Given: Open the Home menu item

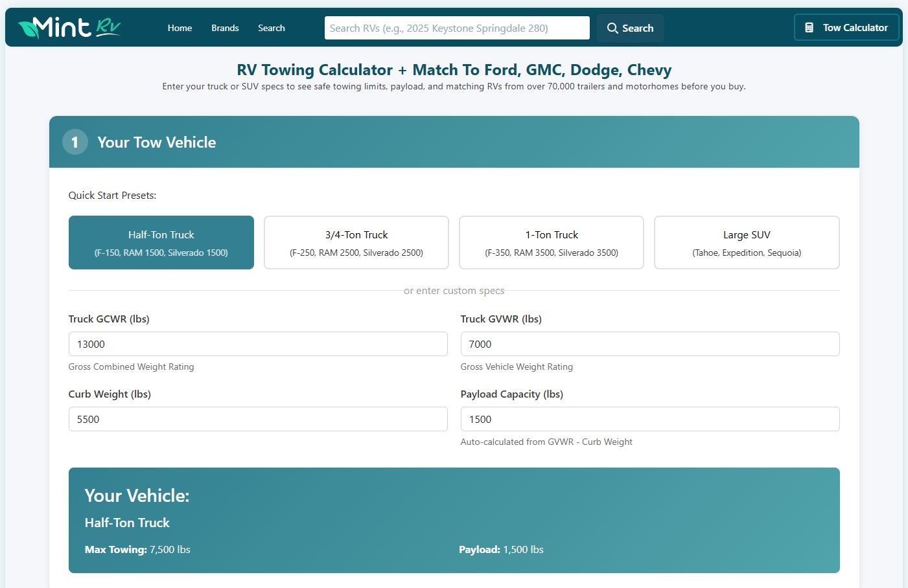Looking at the screenshot, I should 180,28.
